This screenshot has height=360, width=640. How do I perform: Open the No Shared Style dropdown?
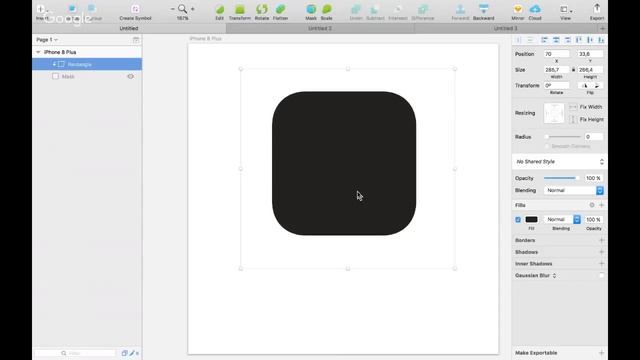click(x=559, y=162)
